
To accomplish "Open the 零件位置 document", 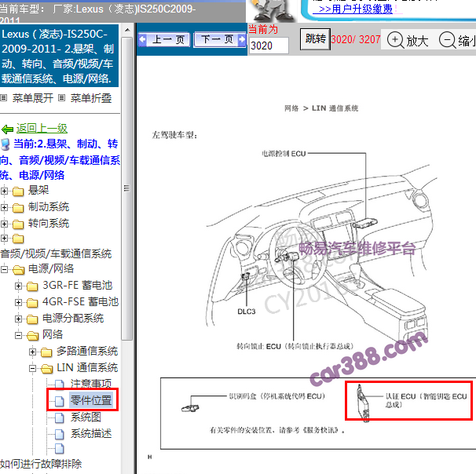I will (x=91, y=400).
